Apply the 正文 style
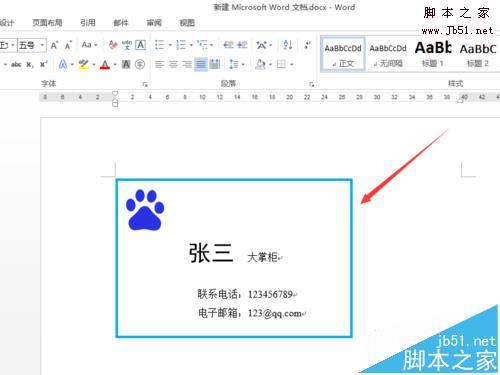500x375 pixels. pyautogui.click(x=343, y=54)
